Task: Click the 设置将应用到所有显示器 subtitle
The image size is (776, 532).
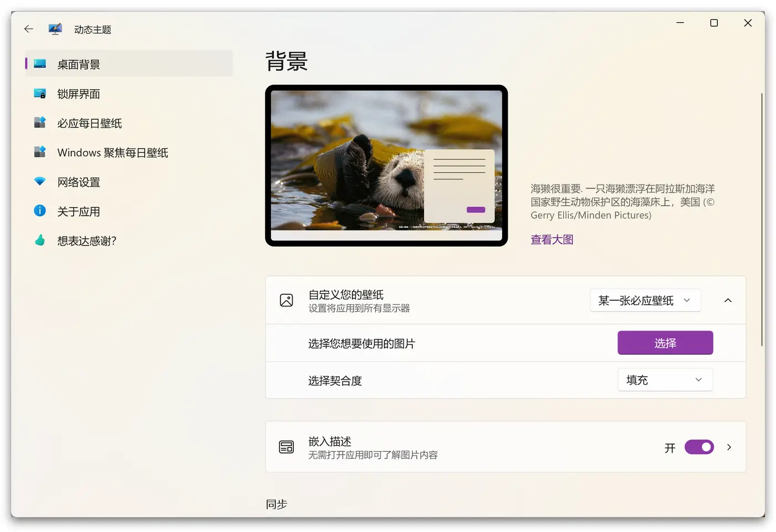Action: click(x=359, y=308)
